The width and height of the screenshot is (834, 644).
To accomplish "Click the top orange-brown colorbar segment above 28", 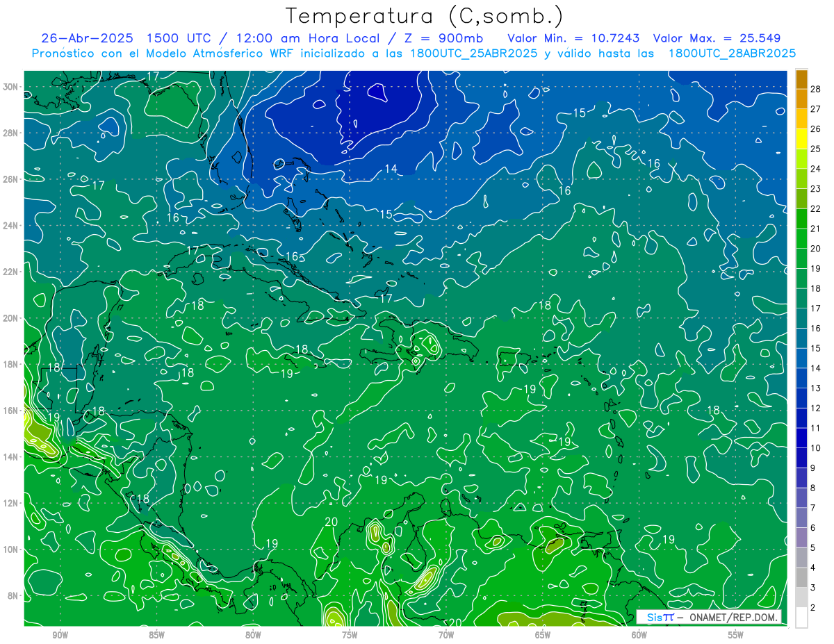I will 801,79.
